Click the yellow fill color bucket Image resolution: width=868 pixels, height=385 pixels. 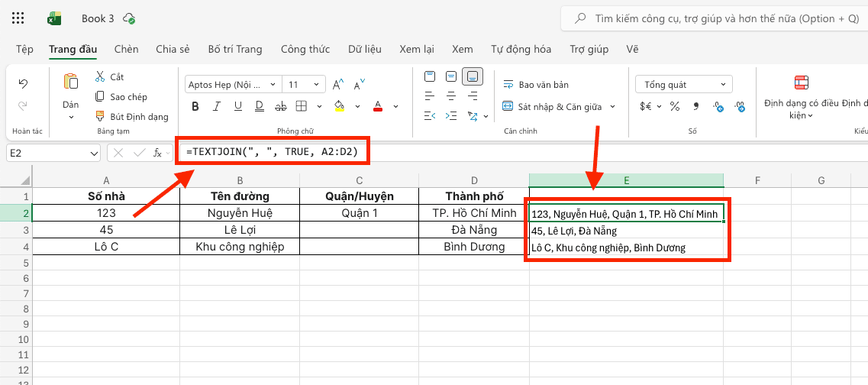pos(340,106)
